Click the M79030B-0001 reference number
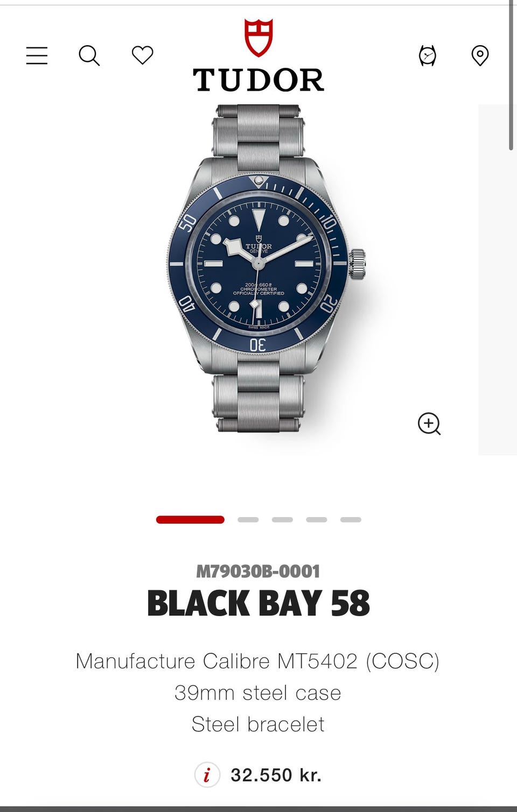The width and height of the screenshot is (517, 812). pos(258,571)
